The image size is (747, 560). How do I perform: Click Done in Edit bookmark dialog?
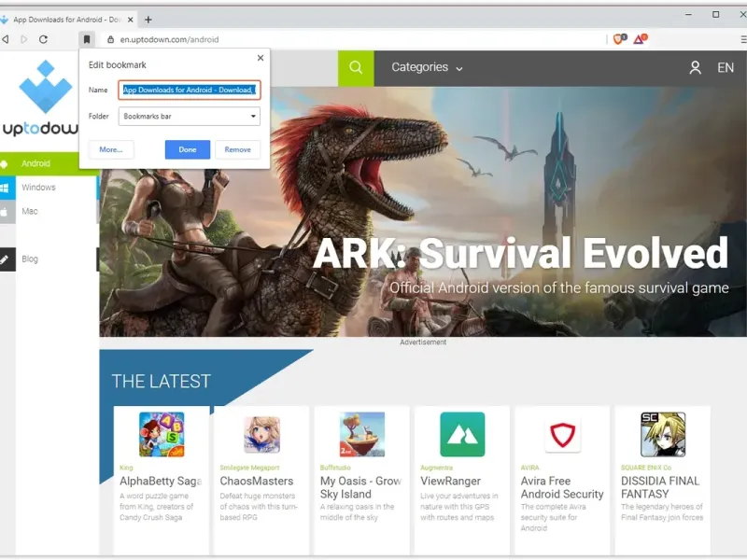[x=188, y=149]
